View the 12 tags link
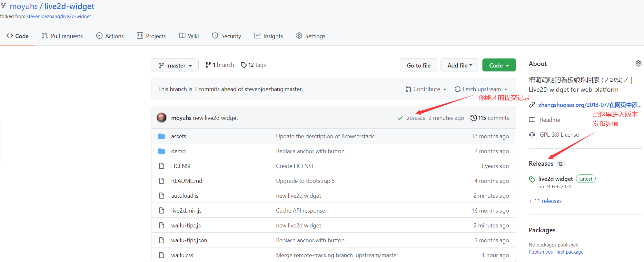Viewport: 644px width, 262px height. (253, 65)
